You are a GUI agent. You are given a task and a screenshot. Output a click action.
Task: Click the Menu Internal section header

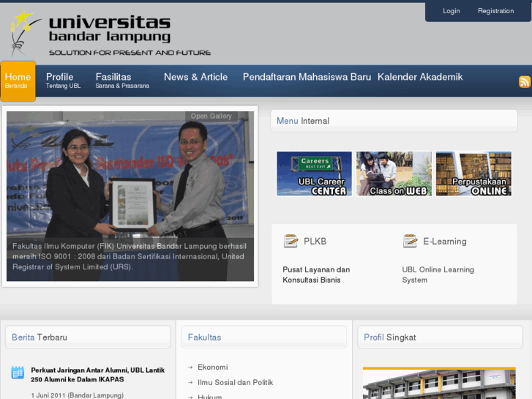point(394,121)
